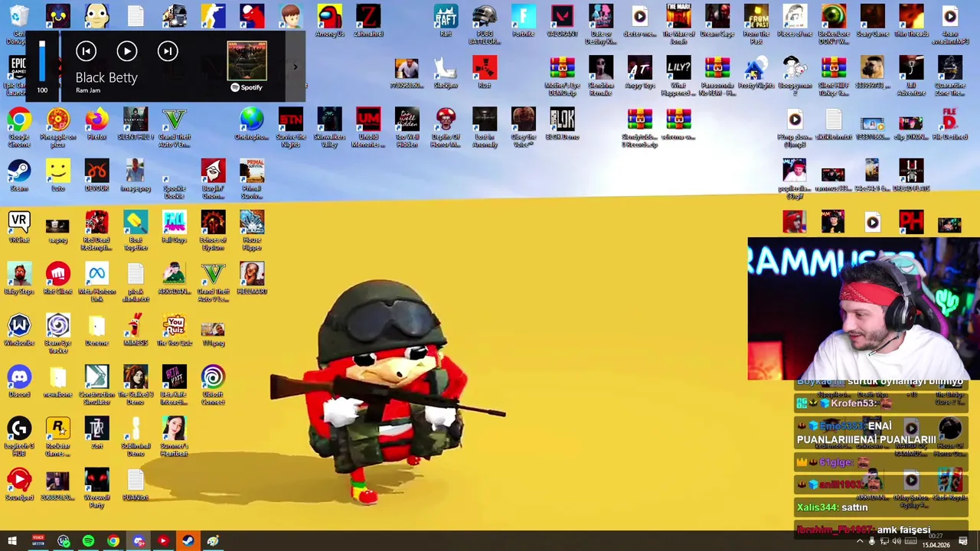Launch Soundpad desktop icon
980x551 pixels.
[19, 484]
